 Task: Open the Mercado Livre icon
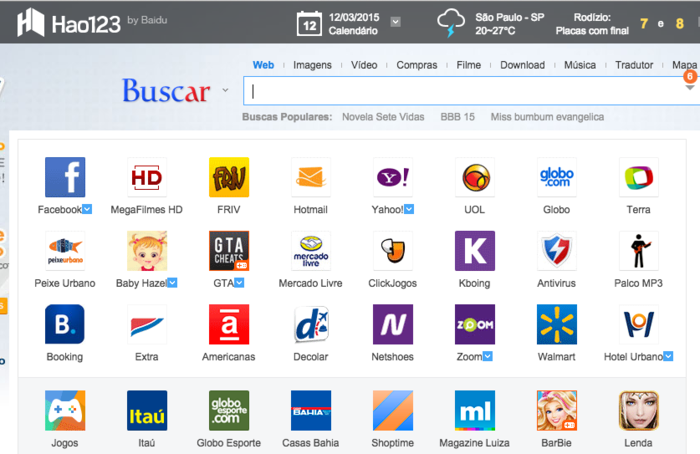tap(311, 251)
